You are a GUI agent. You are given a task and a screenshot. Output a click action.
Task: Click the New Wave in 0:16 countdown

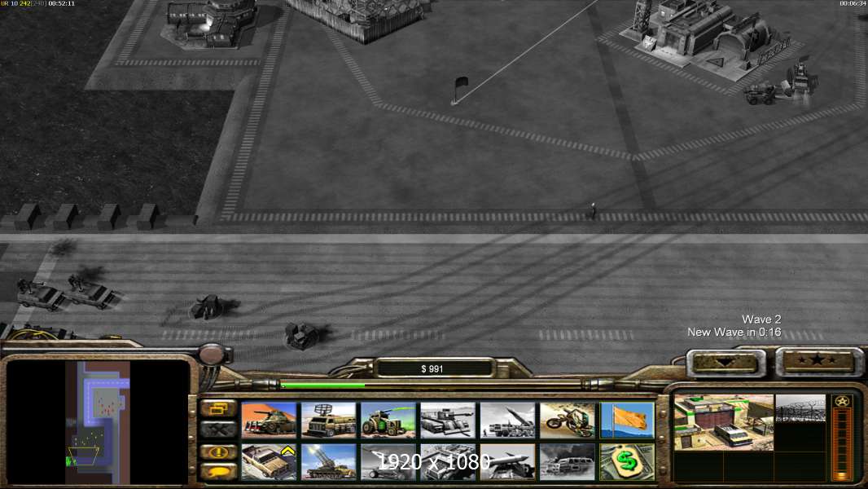pyautogui.click(x=734, y=333)
